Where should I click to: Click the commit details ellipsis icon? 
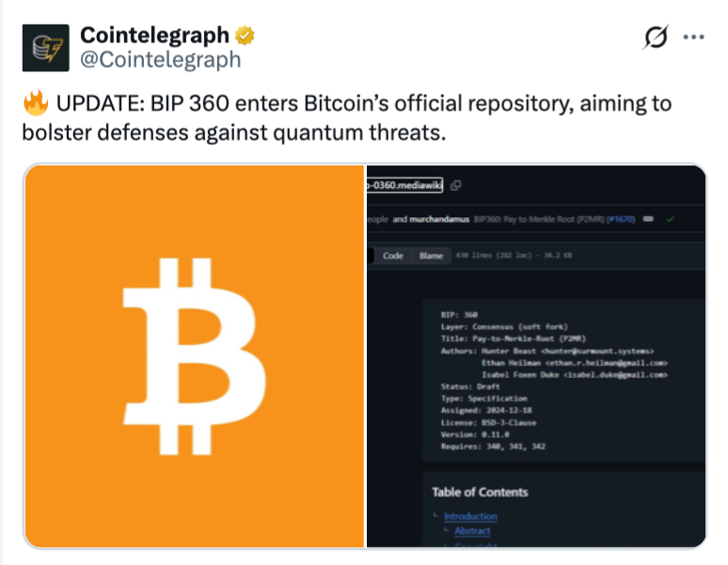(649, 219)
